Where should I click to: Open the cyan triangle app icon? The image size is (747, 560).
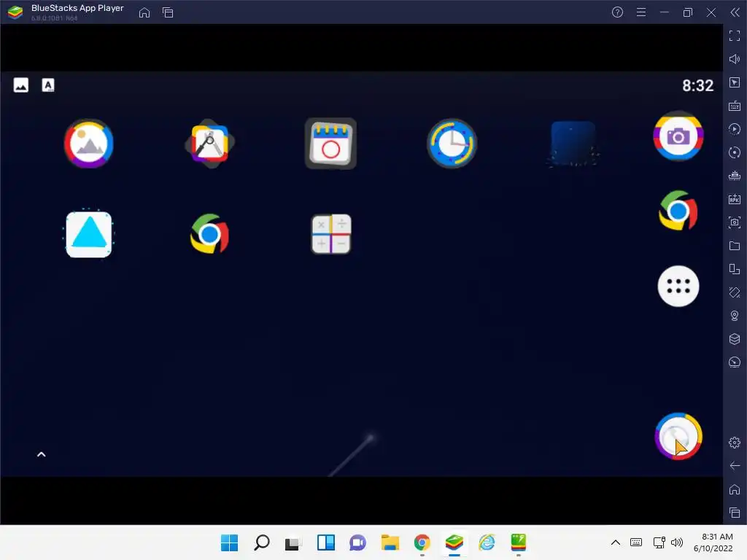88,234
